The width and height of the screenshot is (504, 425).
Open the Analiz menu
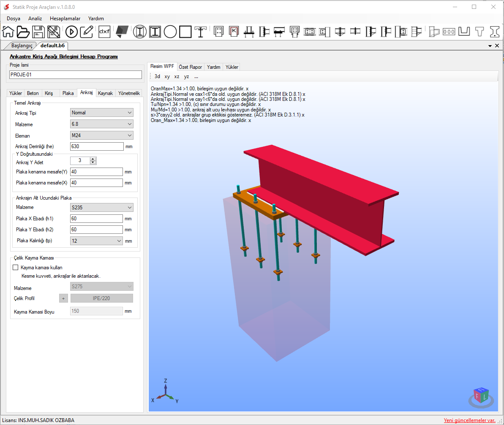tap(35, 19)
